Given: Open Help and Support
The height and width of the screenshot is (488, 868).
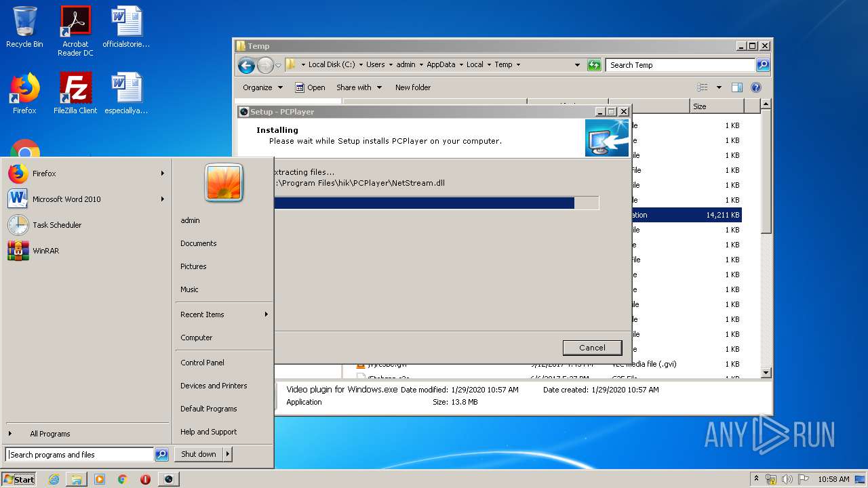Looking at the screenshot, I should pyautogui.click(x=208, y=432).
